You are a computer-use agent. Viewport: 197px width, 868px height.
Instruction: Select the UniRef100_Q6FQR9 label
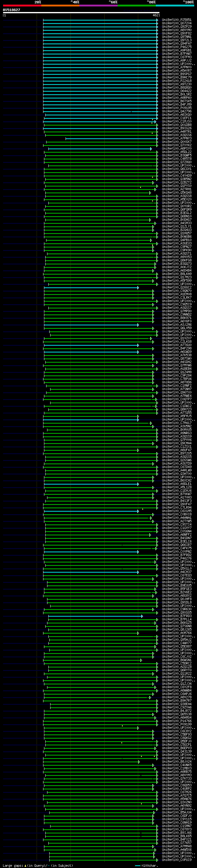[176, 210]
